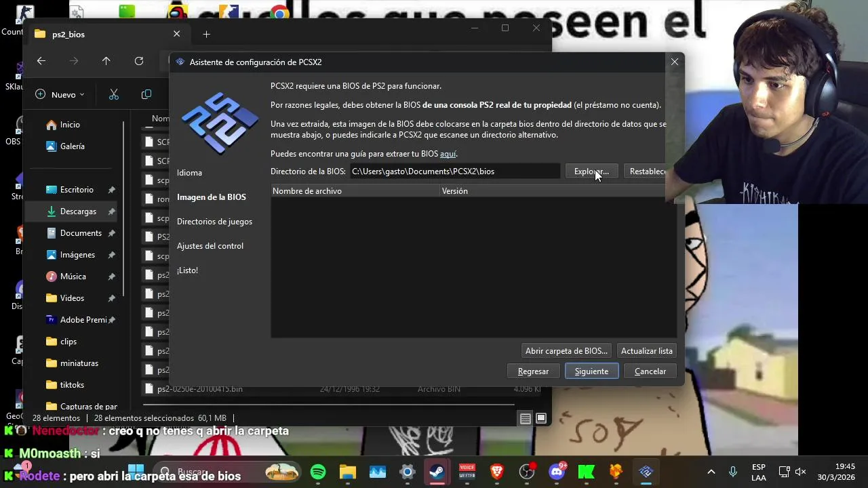868x488 pixels.
Task: Close the ps2_bios Explorer tab
Action: point(177,34)
